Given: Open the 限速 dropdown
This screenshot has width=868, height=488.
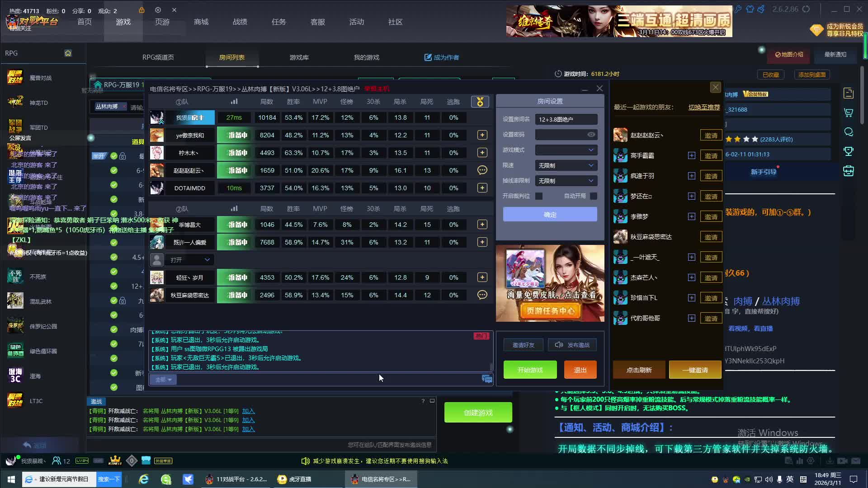Looking at the screenshot, I should click(x=566, y=165).
